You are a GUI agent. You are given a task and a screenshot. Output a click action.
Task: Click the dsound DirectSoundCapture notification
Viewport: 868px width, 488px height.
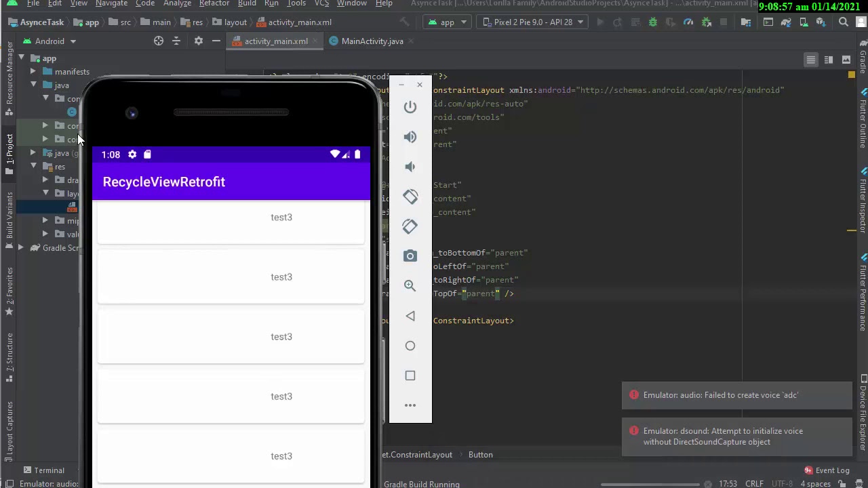click(x=736, y=436)
